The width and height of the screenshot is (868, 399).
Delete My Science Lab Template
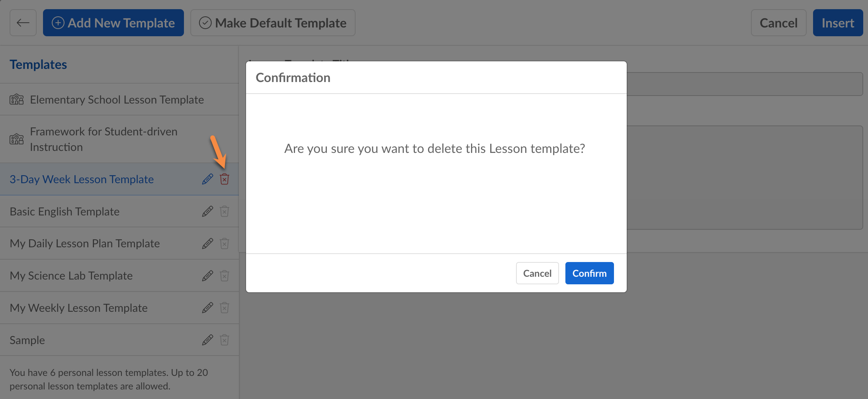(225, 276)
